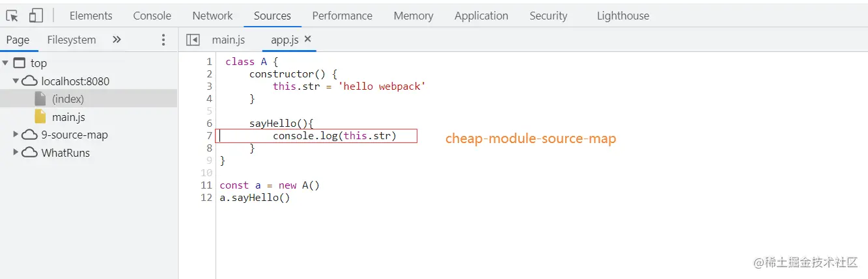Open main.js in the file tree
The height and width of the screenshot is (279, 868).
[68, 117]
